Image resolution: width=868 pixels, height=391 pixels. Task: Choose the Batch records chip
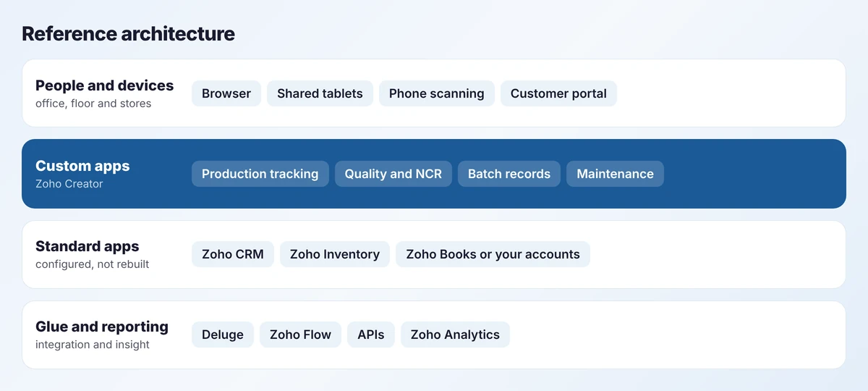coord(509,174)
